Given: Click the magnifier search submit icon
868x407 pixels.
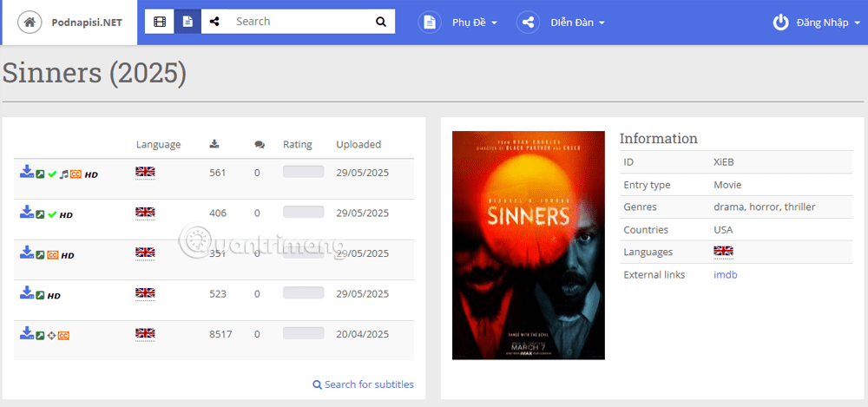Looking at the screenshot, I should click(380, 22).
